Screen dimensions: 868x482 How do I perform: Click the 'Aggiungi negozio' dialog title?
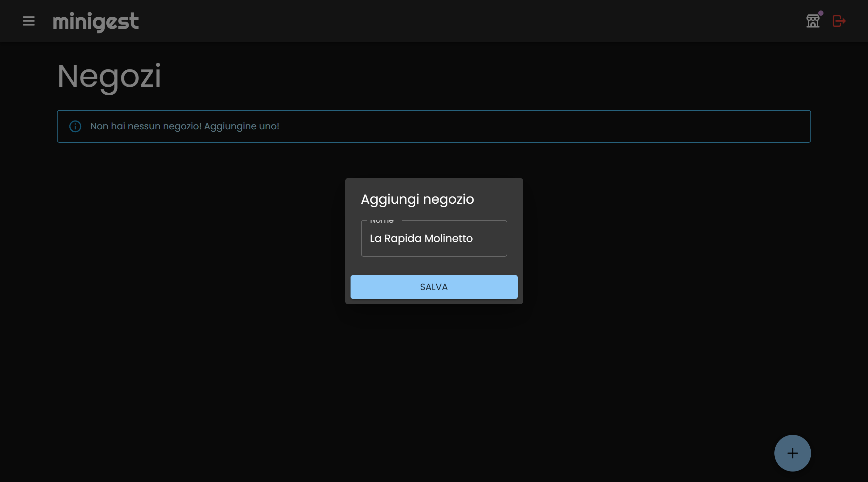(417, 199)
